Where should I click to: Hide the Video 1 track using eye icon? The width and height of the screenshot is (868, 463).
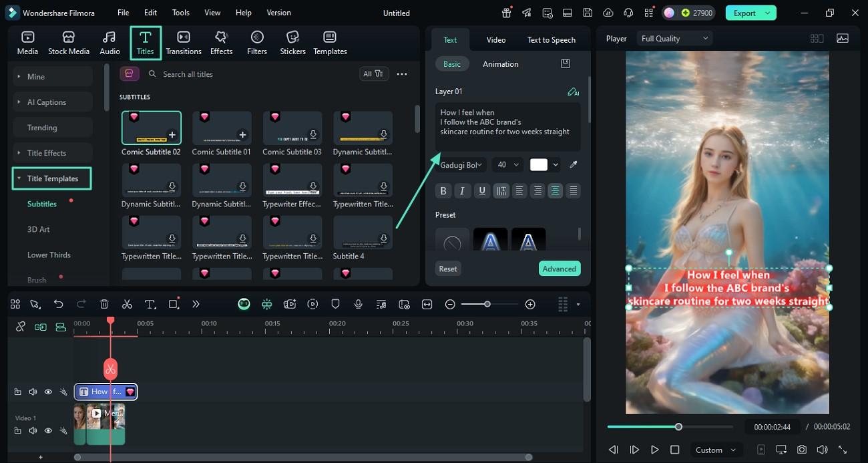pyautogui.click(x=48, y=431)
